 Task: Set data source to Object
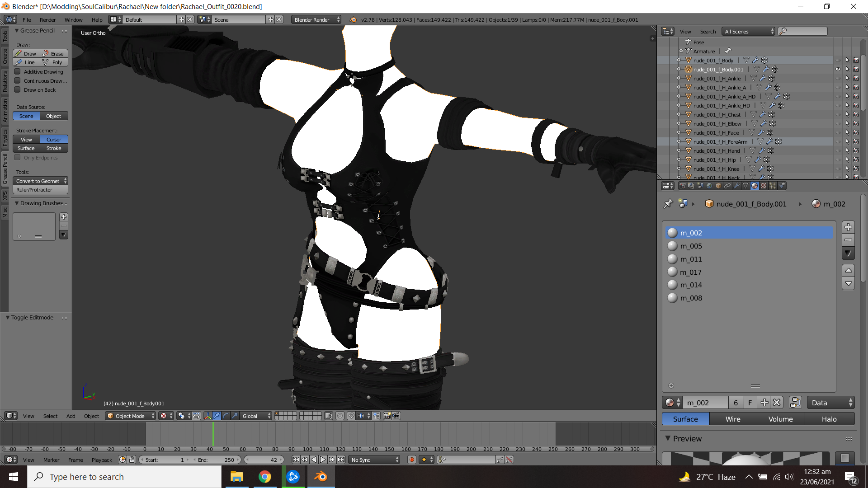(54, 116)
